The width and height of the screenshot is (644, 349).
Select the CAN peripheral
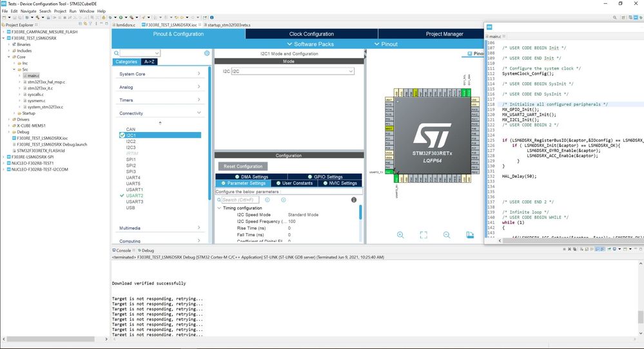click(x=131, y=129)
